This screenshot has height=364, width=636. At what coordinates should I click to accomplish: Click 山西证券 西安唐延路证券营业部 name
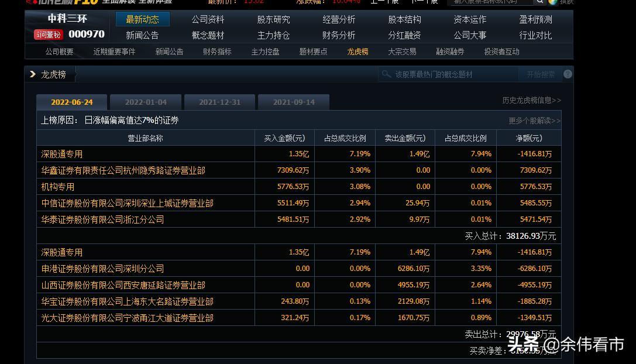[123, 285]
